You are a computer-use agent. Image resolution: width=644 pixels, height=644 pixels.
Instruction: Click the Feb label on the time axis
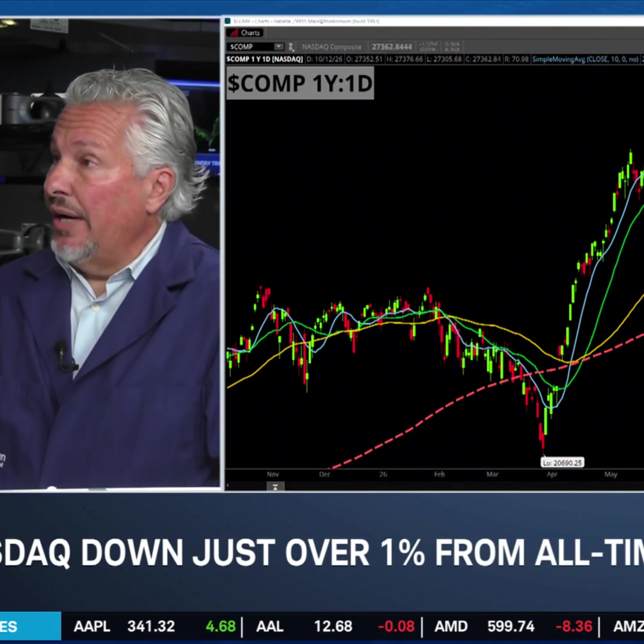pyautogui.click(x=439, y=474)
